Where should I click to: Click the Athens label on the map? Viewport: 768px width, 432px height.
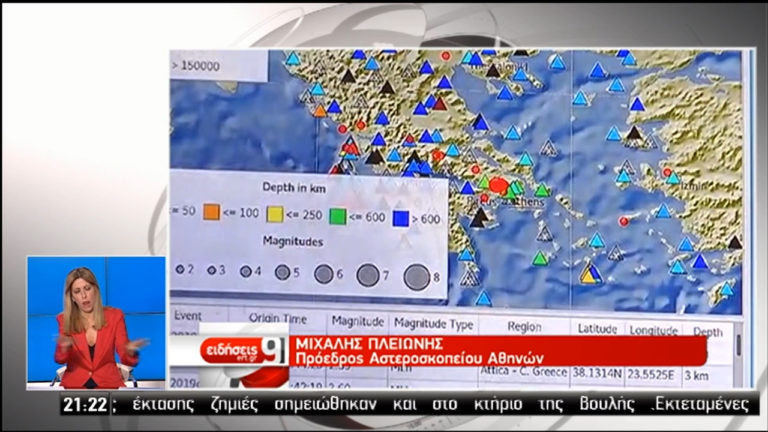526,202
